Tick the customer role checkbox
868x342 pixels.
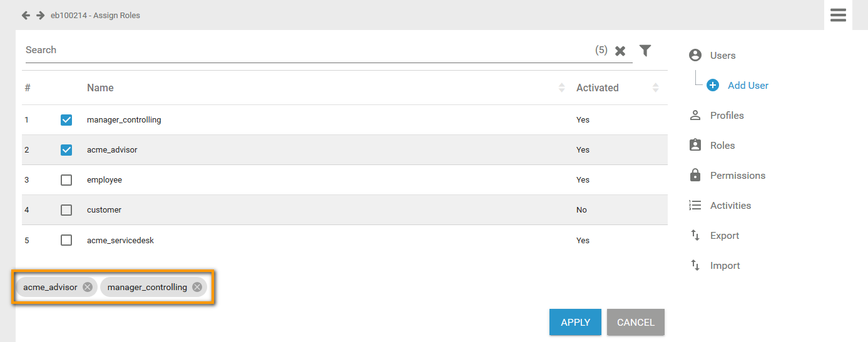click(66, 210)
